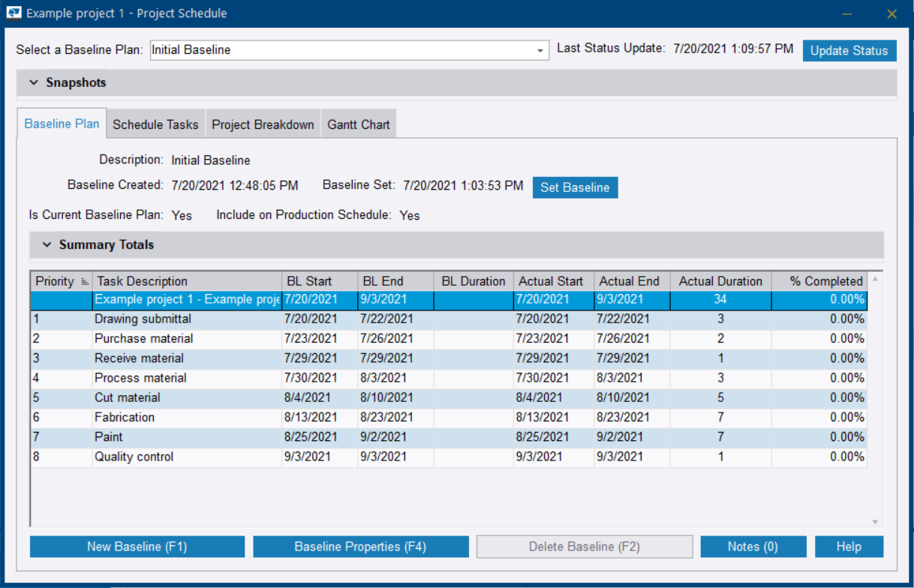Open the Help window
The image size is (914, 588).
coord(849,546)
